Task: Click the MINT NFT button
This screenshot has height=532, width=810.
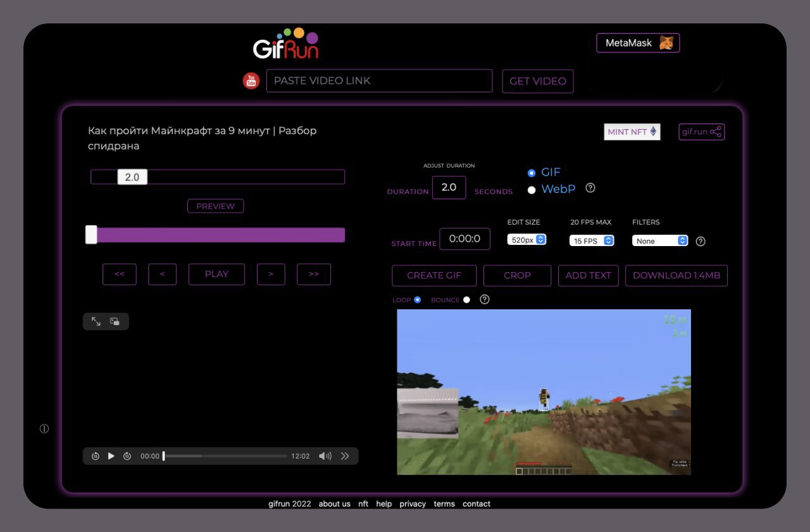Action: [632, 132]
